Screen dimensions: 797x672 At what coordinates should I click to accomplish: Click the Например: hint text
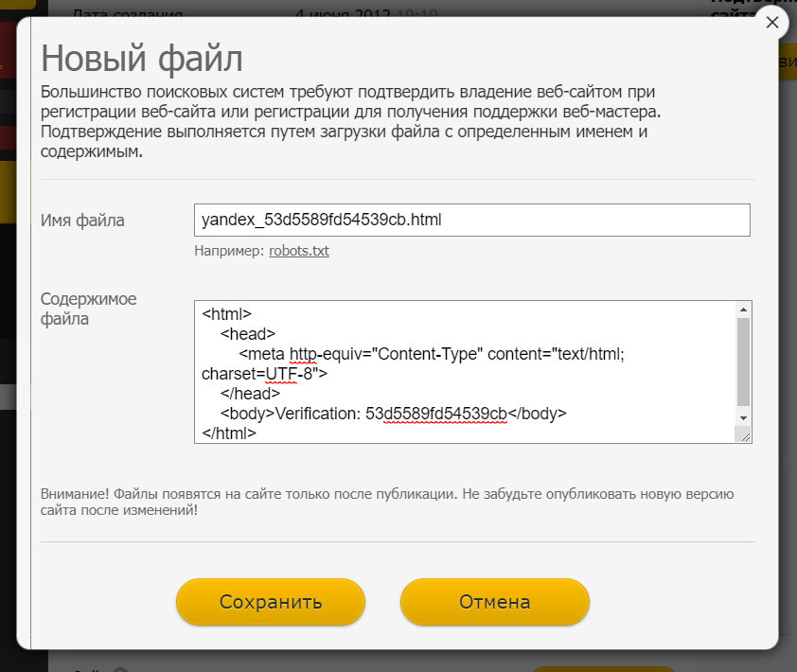pyautogui.click(x=229, y=251)
